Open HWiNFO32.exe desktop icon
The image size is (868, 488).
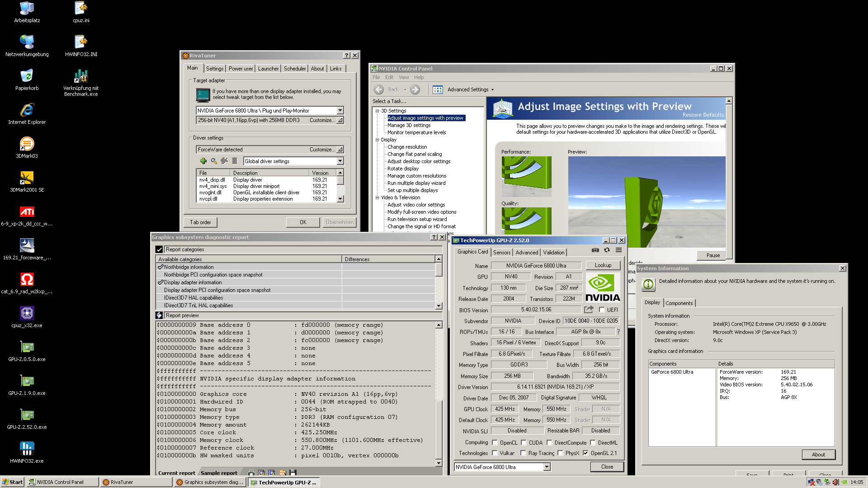(x=27, y=453)
